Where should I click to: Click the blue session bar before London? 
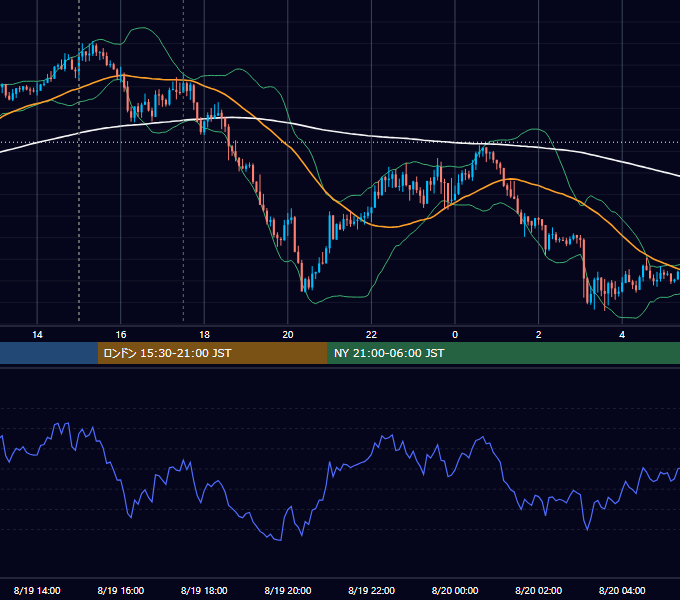pos(49,353)
